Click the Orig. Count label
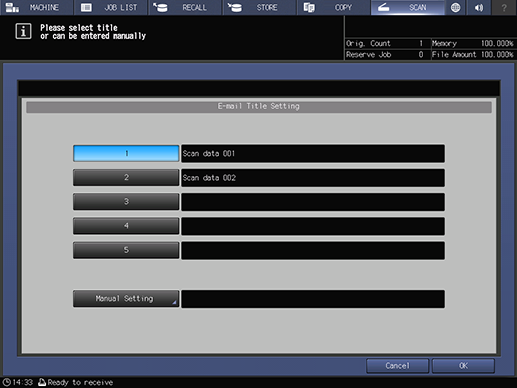 point(368,43)
